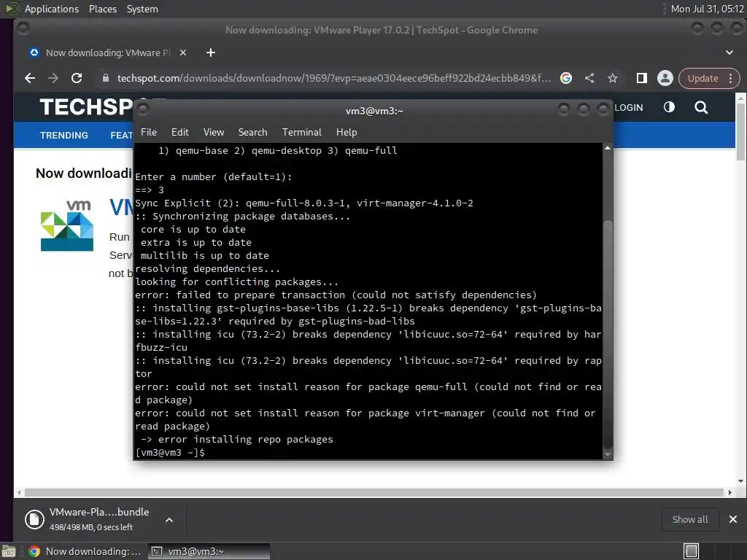Image resolution: width=747 pixels, height=560 pixels.
Task: Click the padlock site info icon
Action: [x=106, y=78]
